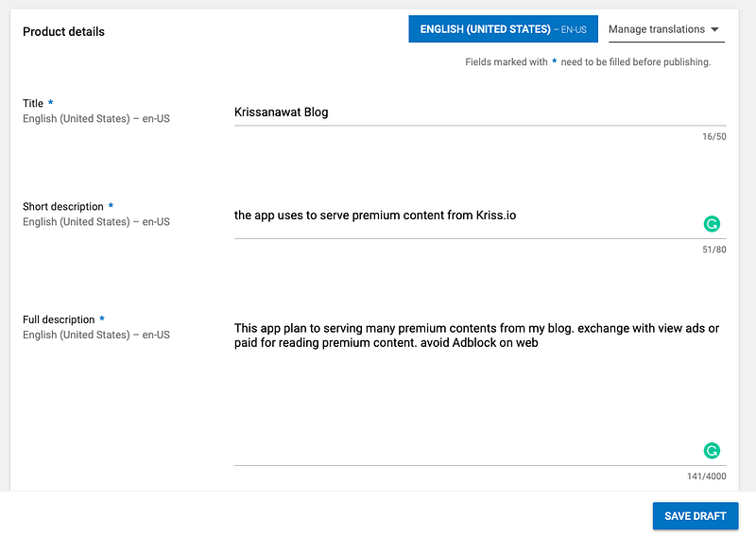Focus the Title field containing Krissanawat Blog

click(x=479, y=112)
